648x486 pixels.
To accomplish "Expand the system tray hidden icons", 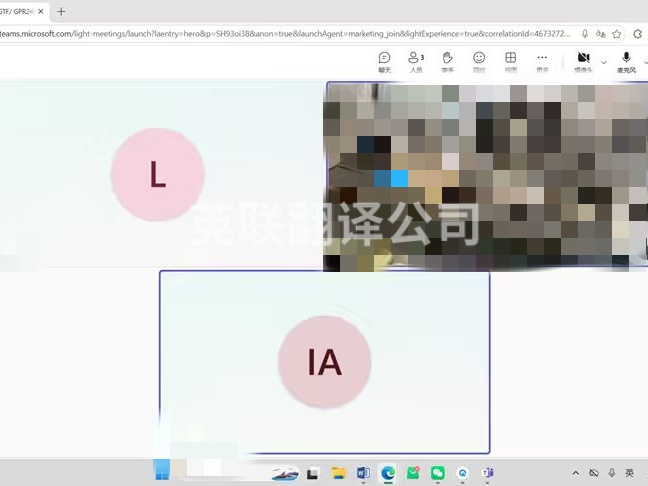I will pos(576,473).
